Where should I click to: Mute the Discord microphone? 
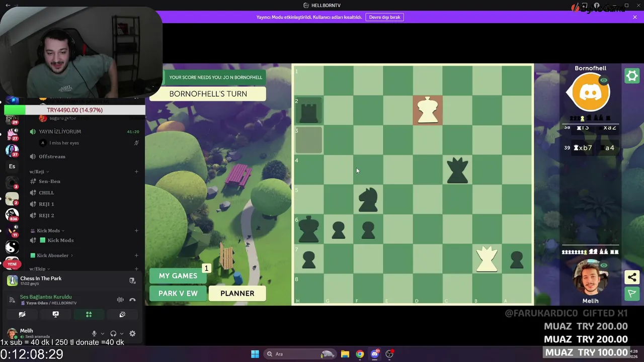tap(94, 333)
